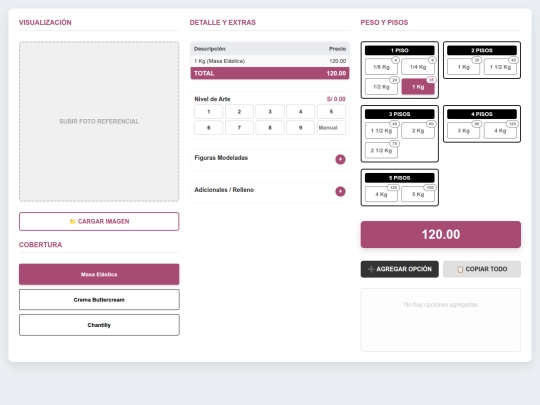Select 2 1/2 Kg under 3 PISOS
Image resolution: width=540 pixels, height=405 pixels.
[x=381, y=150]
